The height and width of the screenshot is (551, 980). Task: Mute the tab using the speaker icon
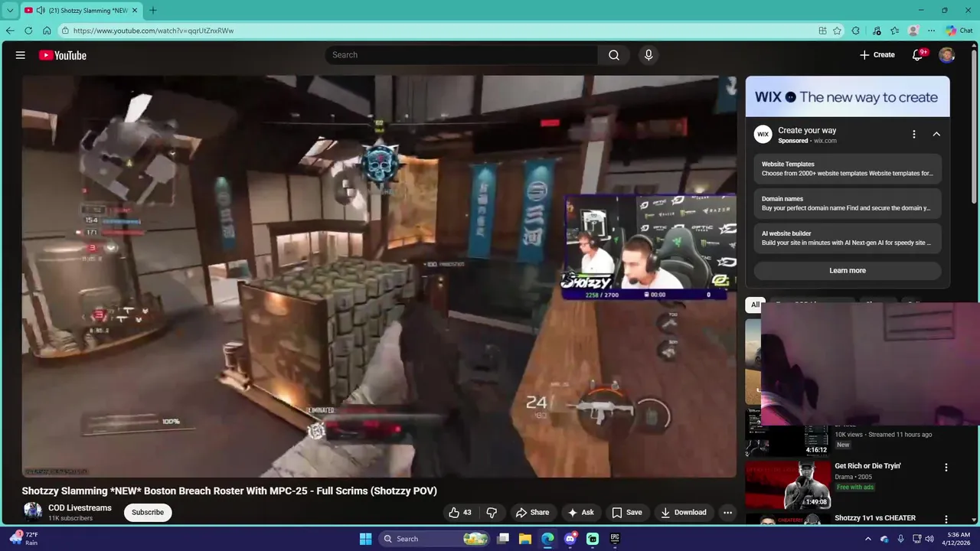tap(41, 11)
